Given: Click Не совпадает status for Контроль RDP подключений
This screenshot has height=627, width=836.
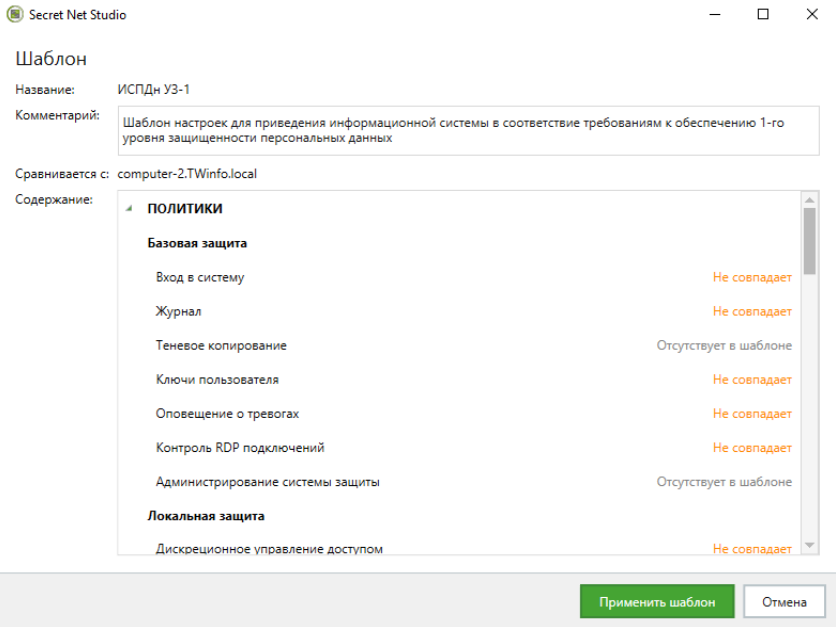Looking at the screenshot, I should click(x=752, y=448).
